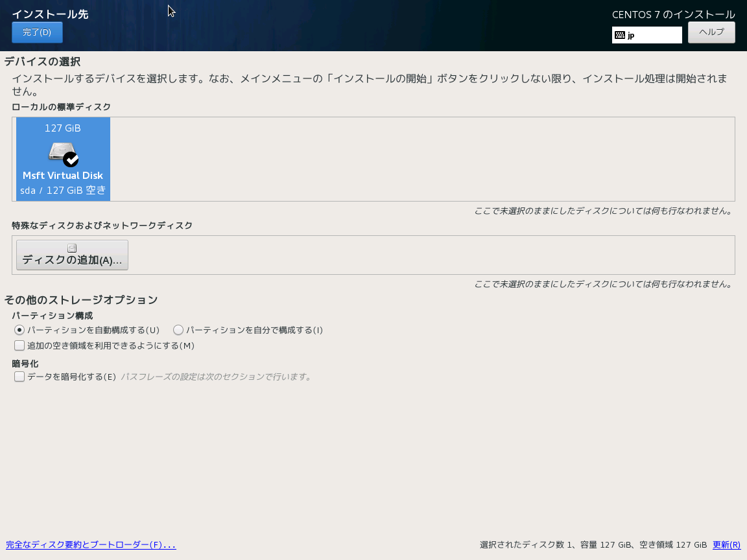Viewport: 747px width, 560px height.
Task: Click the sda / 127 GiB 空き text
Action: (63, 191)
